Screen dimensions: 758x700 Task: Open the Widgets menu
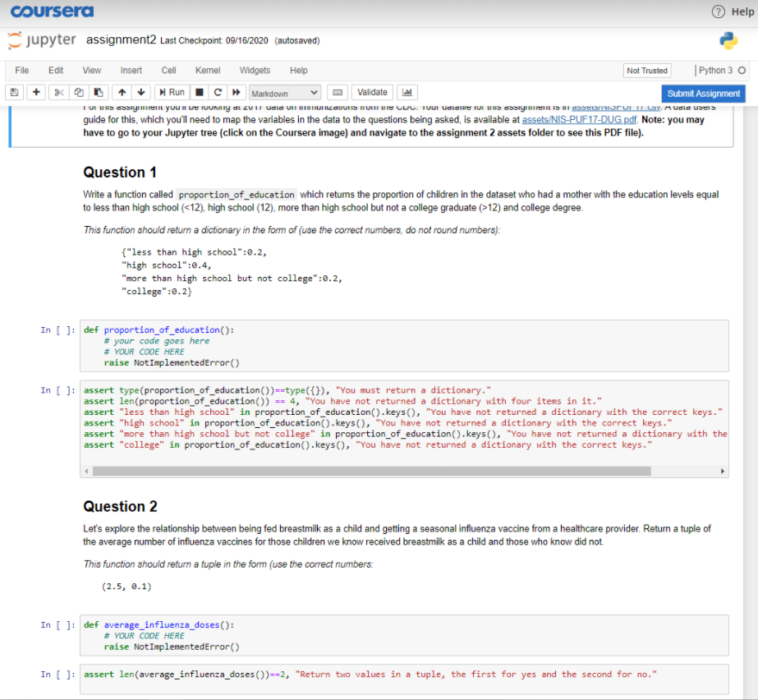point(255,71)
